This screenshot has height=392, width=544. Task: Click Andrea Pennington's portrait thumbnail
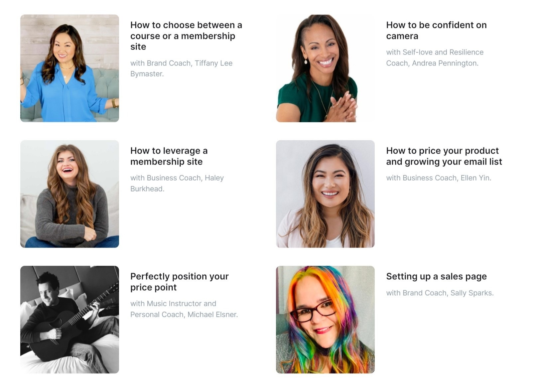pyautogui.click(x=325, y=68)
